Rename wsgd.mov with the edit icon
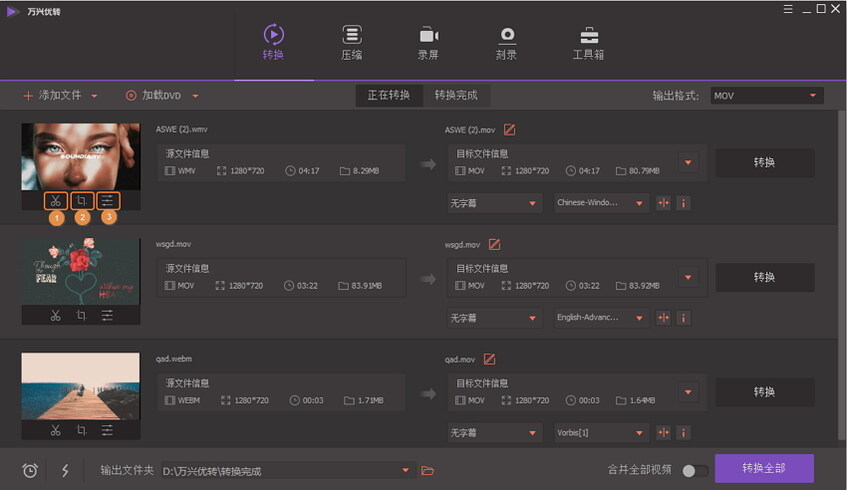Screen dimensions: 847x490 coord(494,245)
